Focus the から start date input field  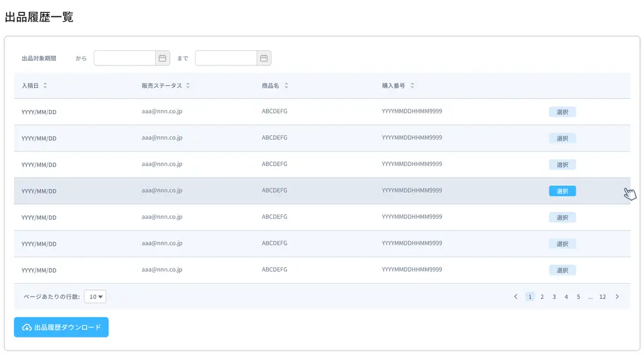[x=125, y=58]
